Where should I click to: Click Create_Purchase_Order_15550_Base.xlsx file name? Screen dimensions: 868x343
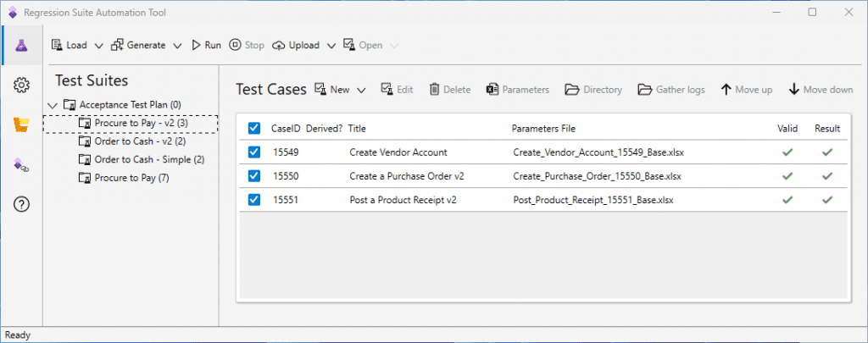pyautogui.click(x=598, y=176)
